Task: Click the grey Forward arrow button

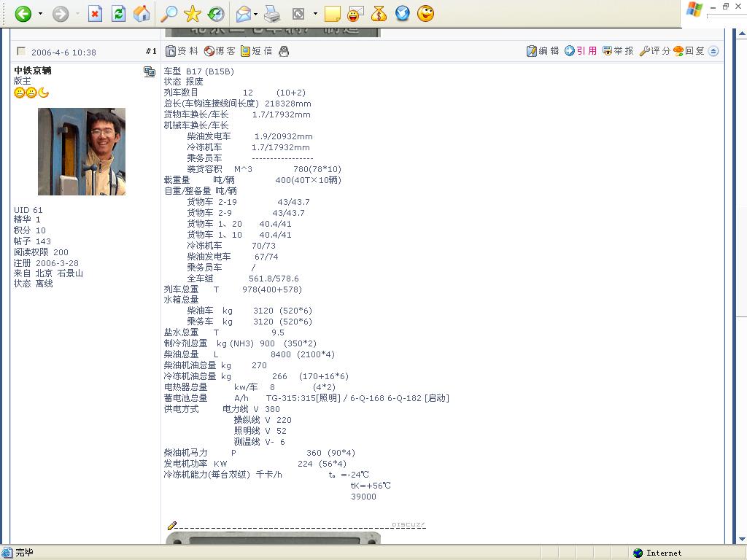Action: point(61,14)
